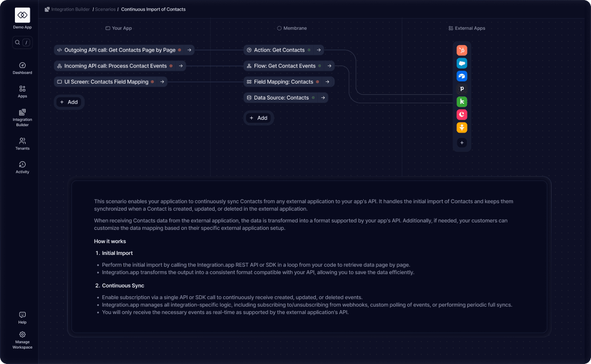Click the database icon on Data Source node

[x=249, y=97]
